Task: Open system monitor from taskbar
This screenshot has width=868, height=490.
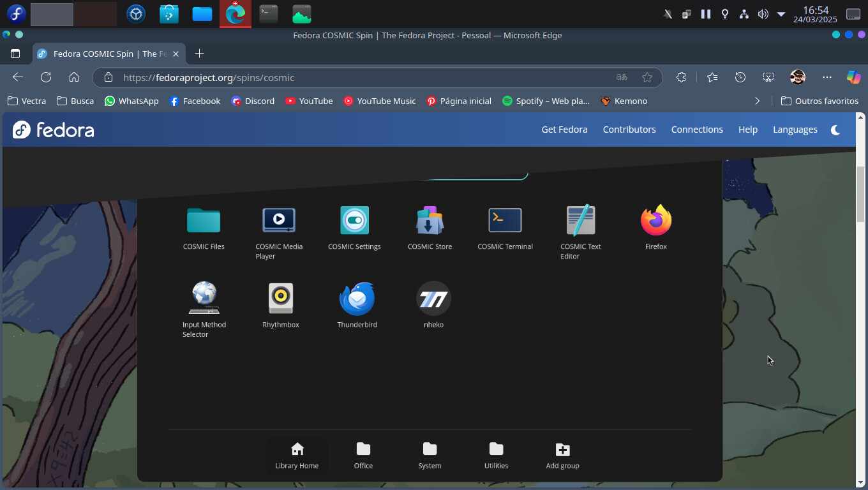Action: point(302,13)
